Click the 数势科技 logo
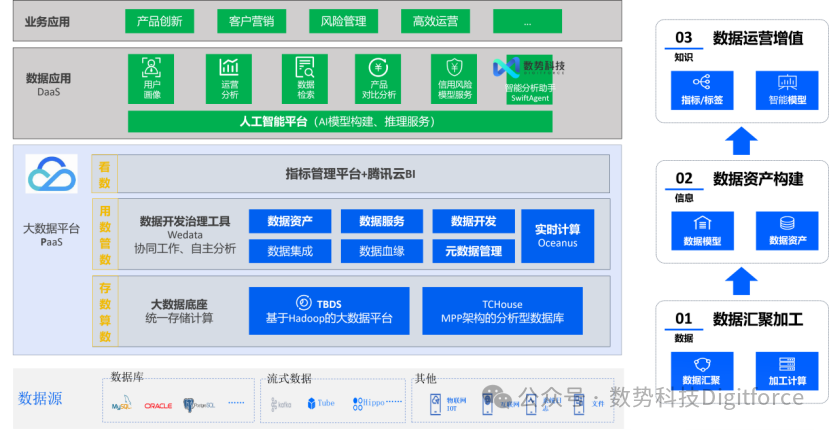This screenshot has height=430, width=830. click(529, 67)
